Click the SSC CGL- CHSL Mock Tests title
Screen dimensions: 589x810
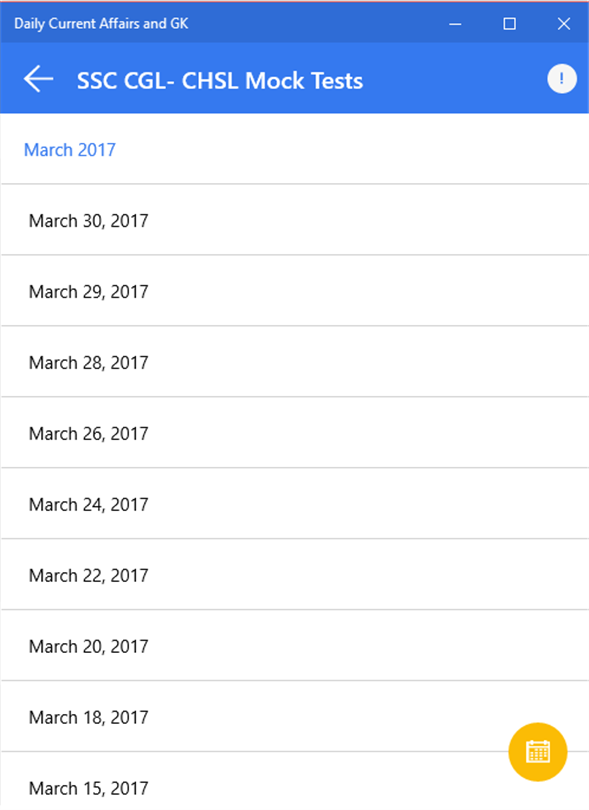[x=220, y=81]
